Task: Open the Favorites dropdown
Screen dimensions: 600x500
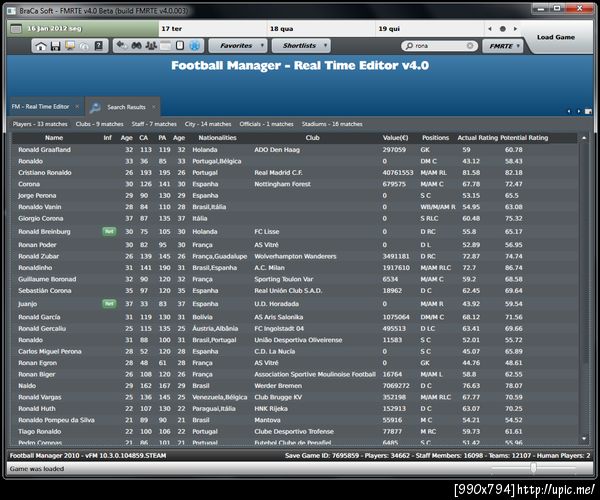Action: [x=237, y=46]
